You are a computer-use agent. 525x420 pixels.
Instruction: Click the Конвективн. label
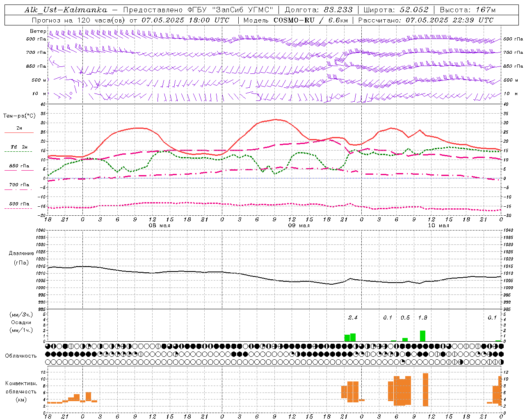pos(21,383)
